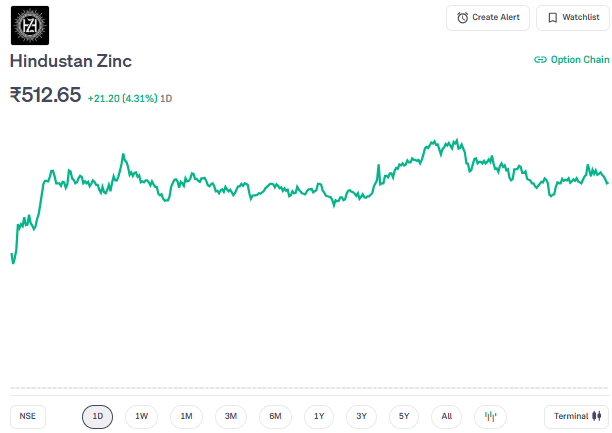Click the alarm clock icon in Create Alert
612x433 pixels.
click(x=462, y=18)
